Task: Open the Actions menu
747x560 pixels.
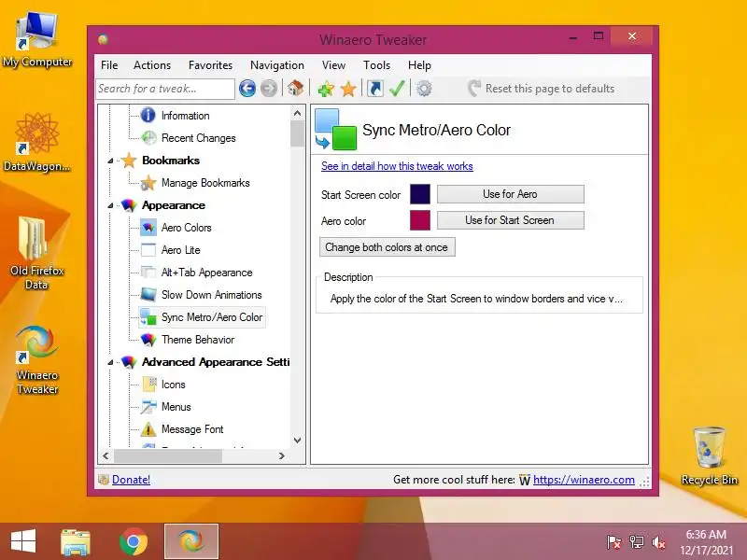Action: coord(152,65)
